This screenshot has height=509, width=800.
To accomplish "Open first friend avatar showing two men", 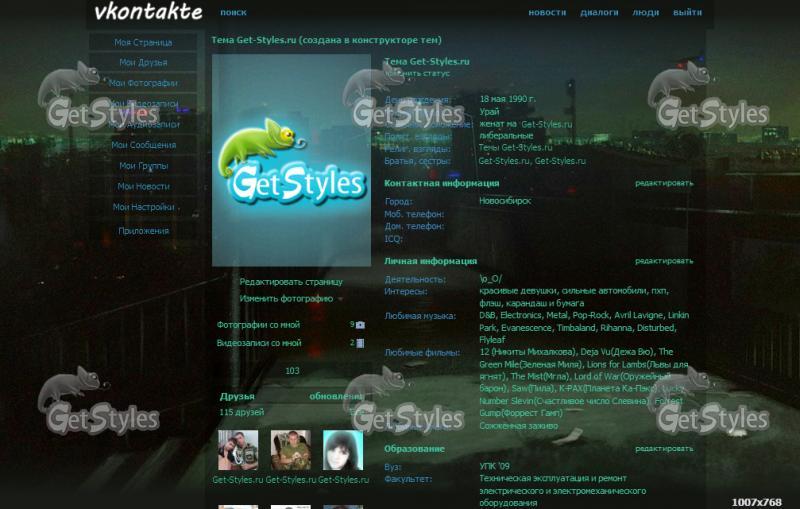I will 238,450.
